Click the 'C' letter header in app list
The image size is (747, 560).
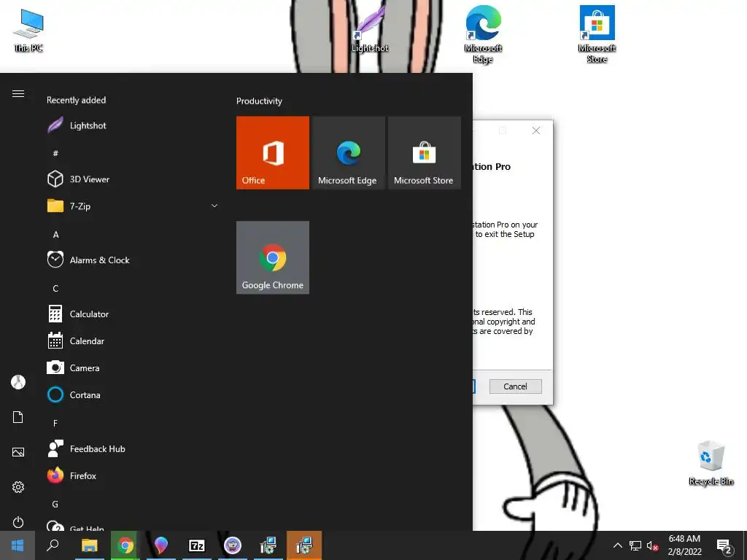pyautogui.click(x=55, y=289)
